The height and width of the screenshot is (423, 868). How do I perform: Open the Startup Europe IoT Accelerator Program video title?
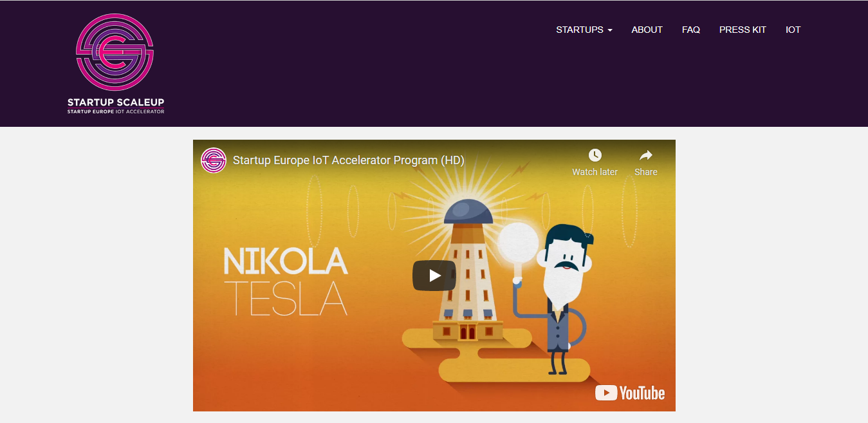[349, 160]
